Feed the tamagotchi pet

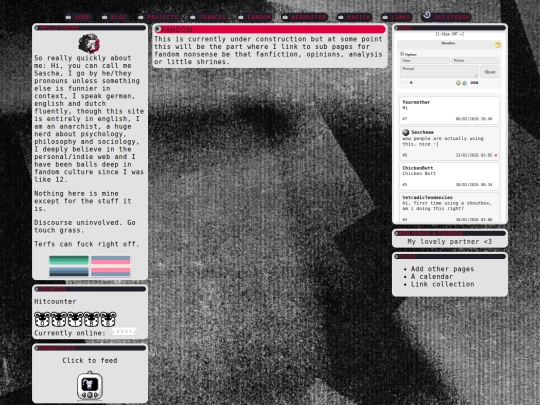(90, 385)
